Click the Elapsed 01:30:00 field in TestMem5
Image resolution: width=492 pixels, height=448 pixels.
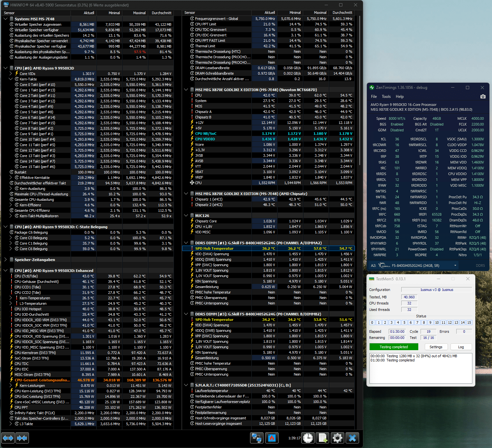(x=397, y=331)
